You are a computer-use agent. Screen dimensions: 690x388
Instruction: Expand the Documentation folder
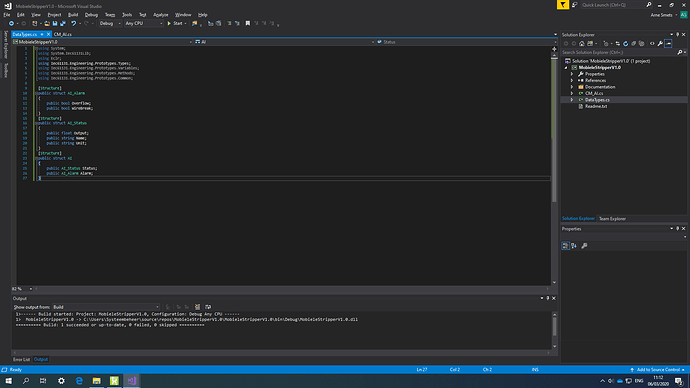click(572, 87)
